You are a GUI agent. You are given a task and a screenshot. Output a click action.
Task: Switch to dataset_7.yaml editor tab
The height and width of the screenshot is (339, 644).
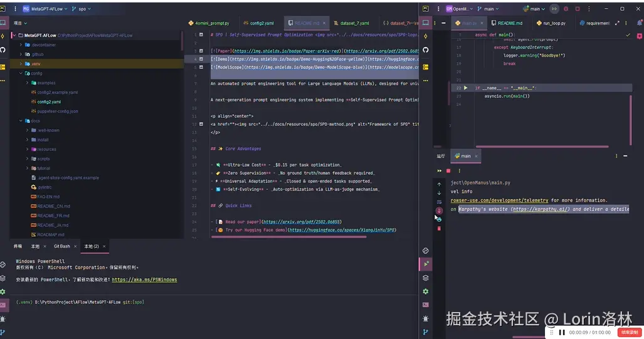(351, 23)
